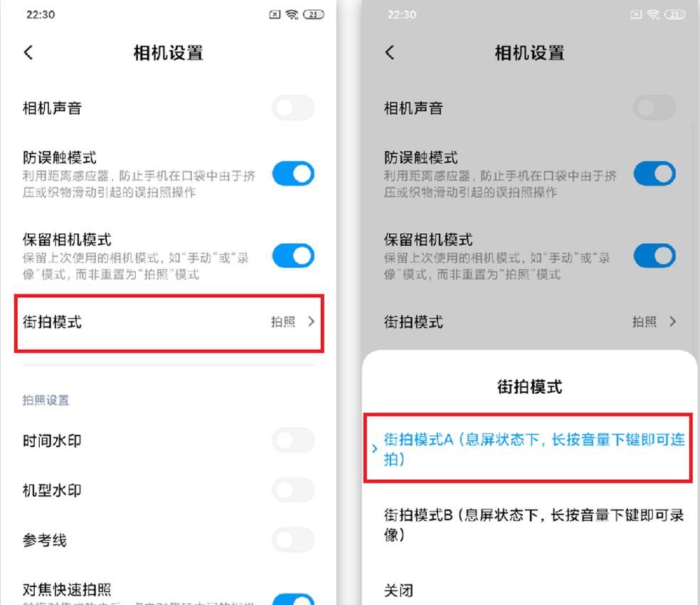Viewport: 700px width, 605px height.
Task: Select the 街拍模式B video recording option
Action: coord(529,524)
